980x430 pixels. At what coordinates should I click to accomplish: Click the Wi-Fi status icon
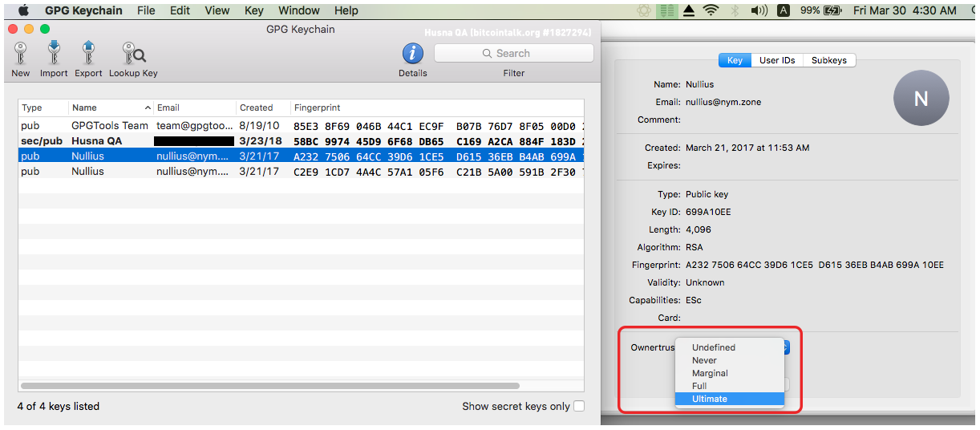pyautogui.click(x=711, y=10)
